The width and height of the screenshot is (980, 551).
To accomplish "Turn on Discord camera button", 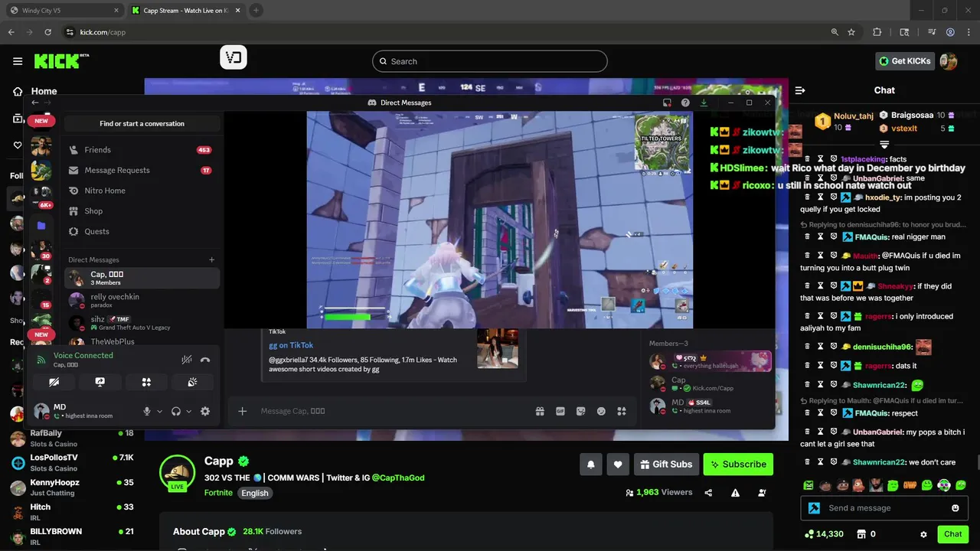I will (x=54, y=382).
